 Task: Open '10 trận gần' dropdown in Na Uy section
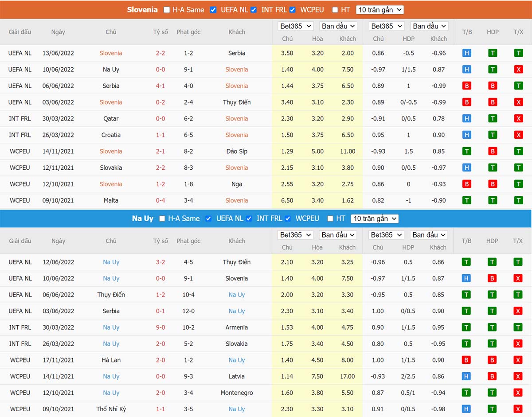tap(375, 218)
